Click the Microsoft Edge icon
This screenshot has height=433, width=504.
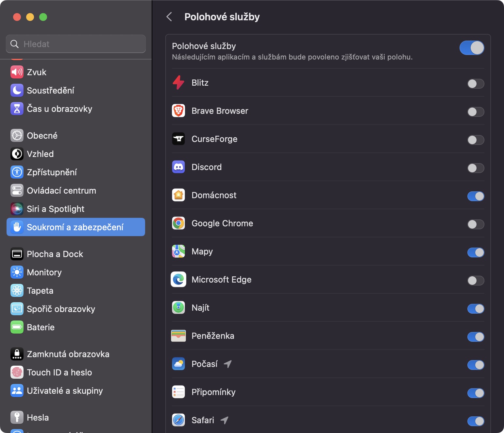coord(178,280)
